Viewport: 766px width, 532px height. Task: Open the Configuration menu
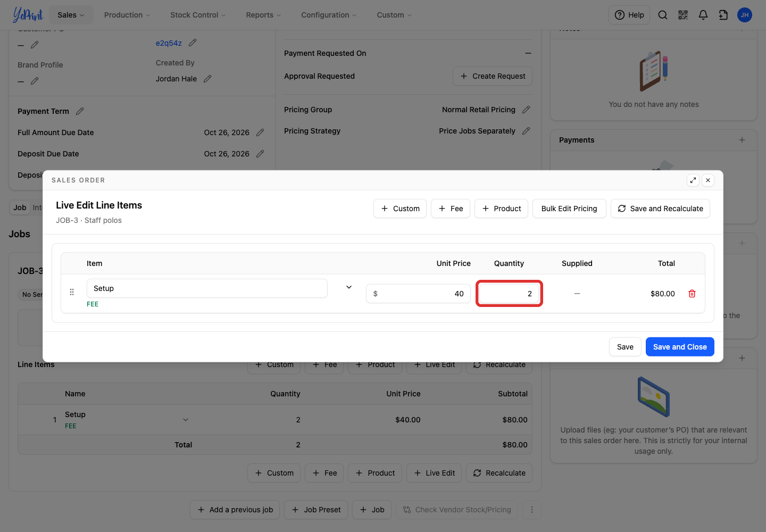pyautogui.click(x=329, y=15)
